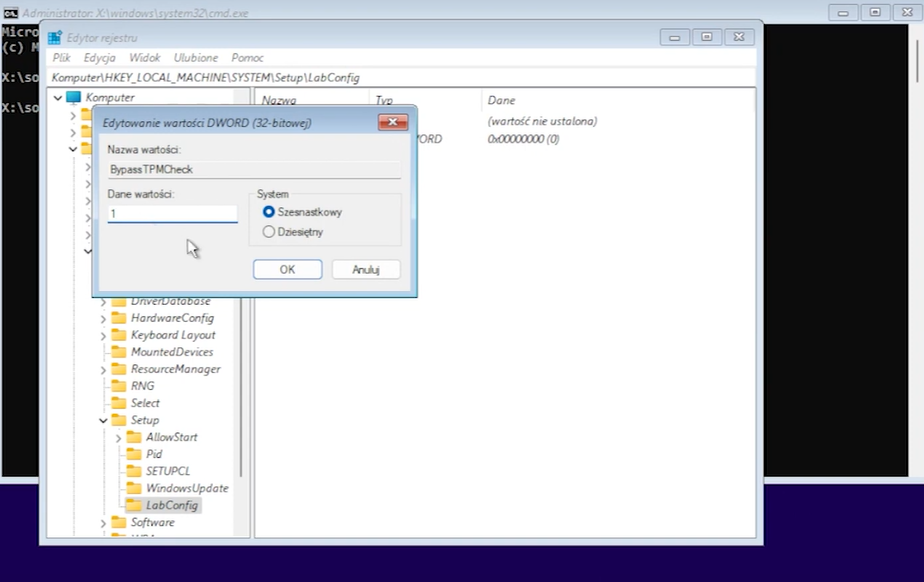Close the Edytor rejestru window
The height and width of the screenshot is (582, 924).
click(739, 37)
